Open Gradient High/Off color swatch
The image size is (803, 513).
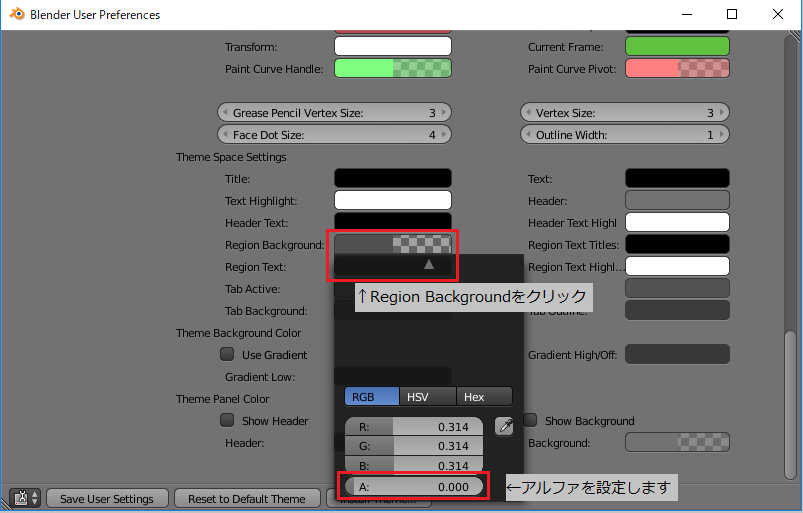(677, 355)
